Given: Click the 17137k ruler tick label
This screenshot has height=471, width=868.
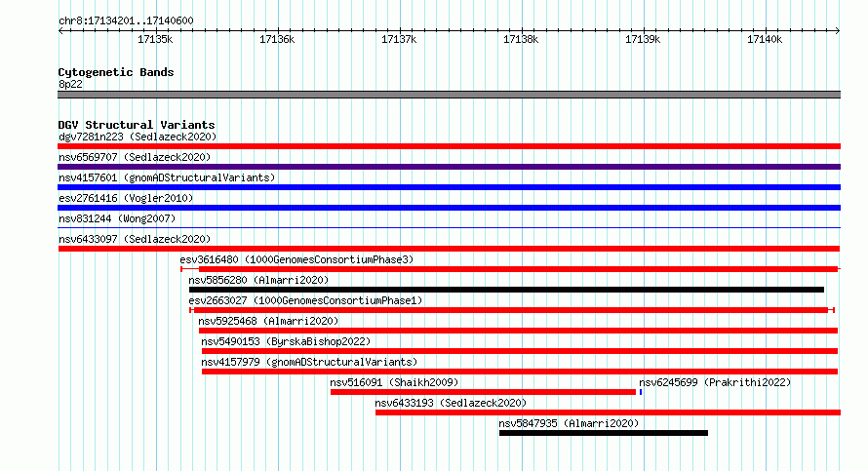Looking at the screenshot, I should tap(399, 39).
